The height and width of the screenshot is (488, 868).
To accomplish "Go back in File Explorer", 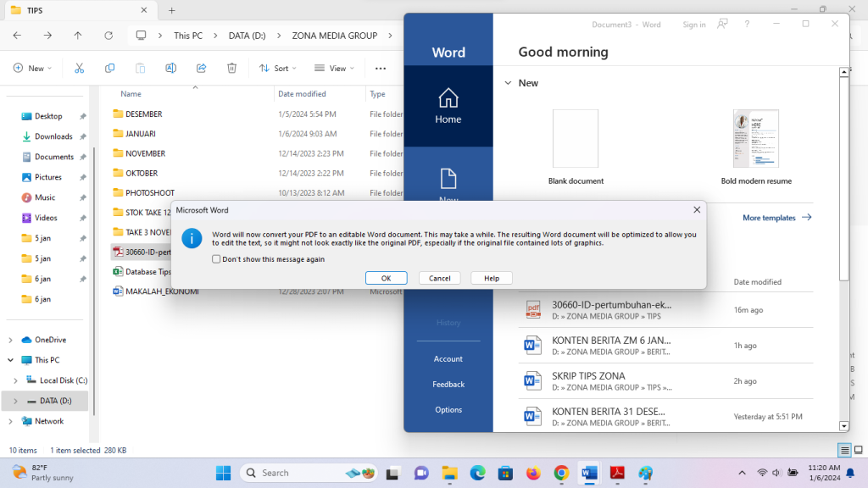I will click(x=17, y=36).
